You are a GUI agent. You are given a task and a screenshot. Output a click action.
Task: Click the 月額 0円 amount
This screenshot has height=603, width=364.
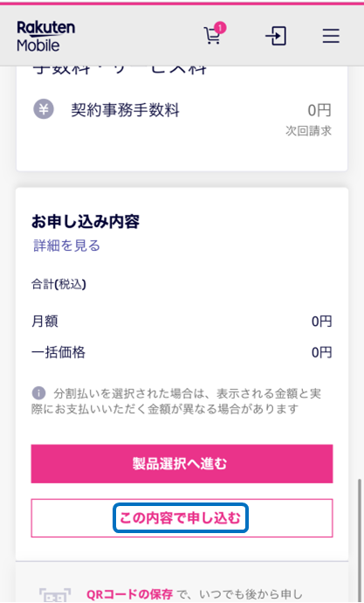point(322,321)
